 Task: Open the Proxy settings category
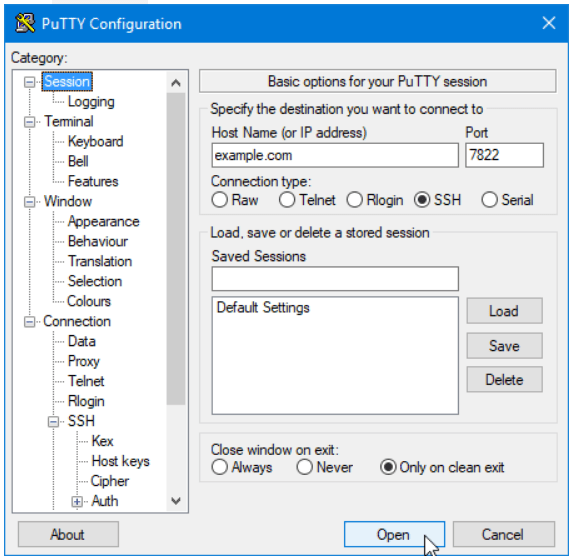coord(84,361)
